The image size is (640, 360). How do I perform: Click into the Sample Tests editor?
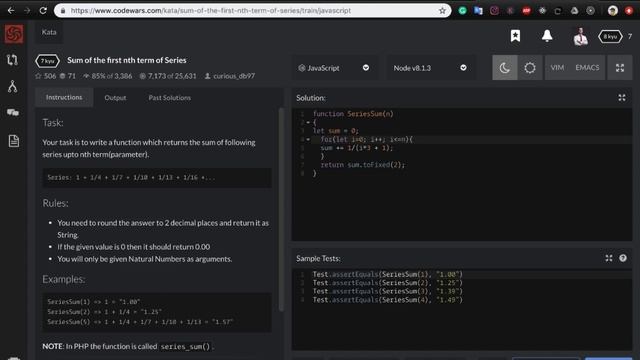(462, 309)
